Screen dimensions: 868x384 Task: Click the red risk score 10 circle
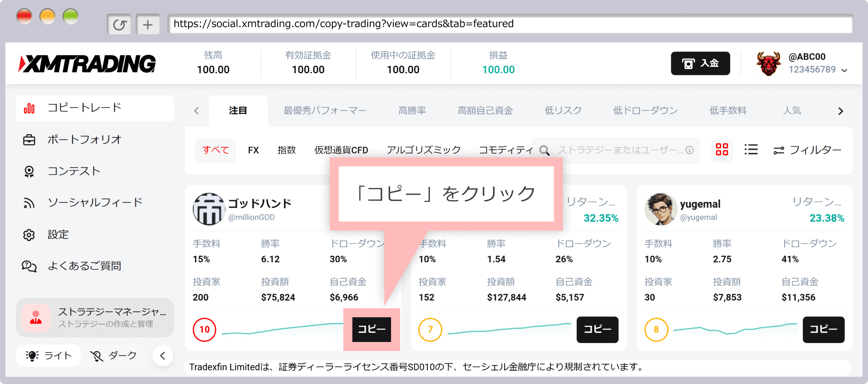coord(204,330)
